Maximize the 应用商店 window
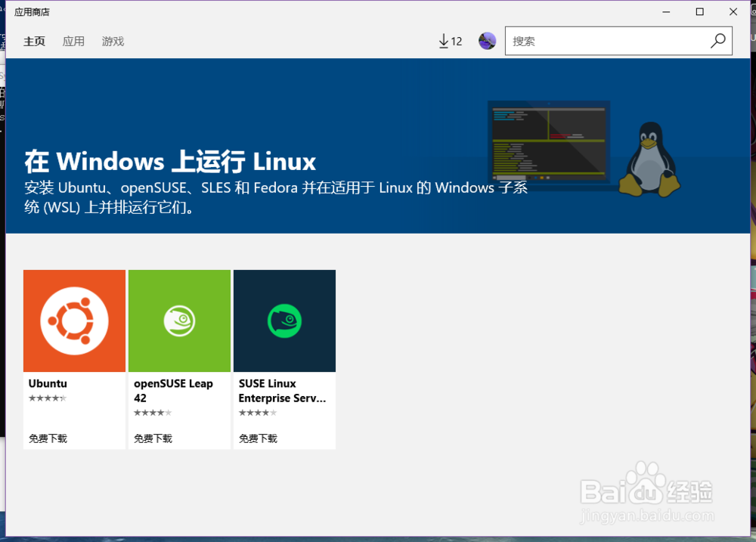756x542 pixels. coord(699,11)
